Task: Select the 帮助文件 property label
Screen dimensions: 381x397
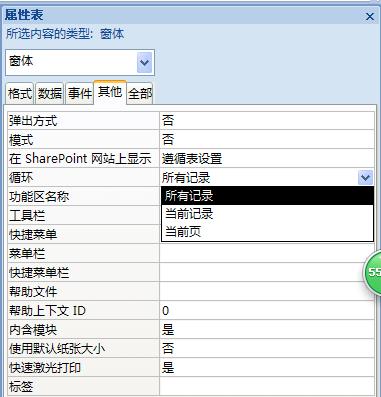Action: click(x=83, y=292)
